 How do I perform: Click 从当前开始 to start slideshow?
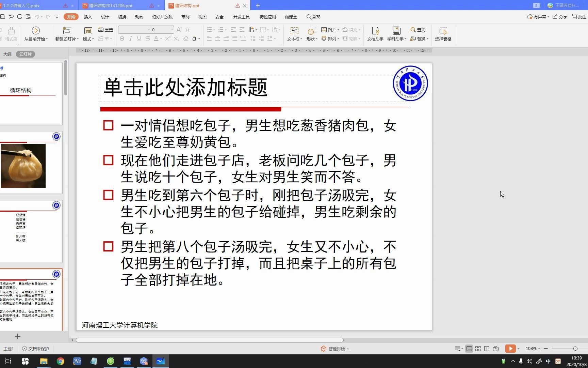[x=36, y=34]
